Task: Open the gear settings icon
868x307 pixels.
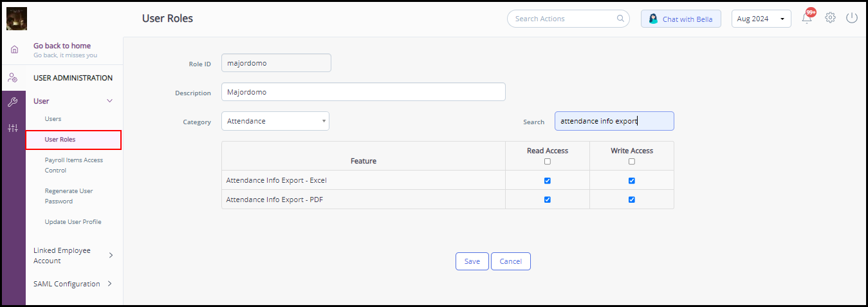Action: pyautogui.click(x=830, y=18)
